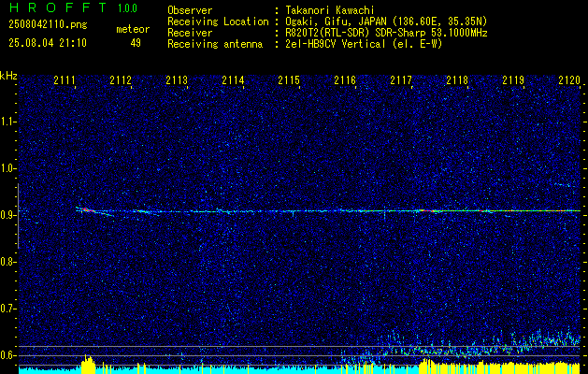Select the version number 1.0.0
The height and width of the screenshot is (374, 588).
coord(127,8)
